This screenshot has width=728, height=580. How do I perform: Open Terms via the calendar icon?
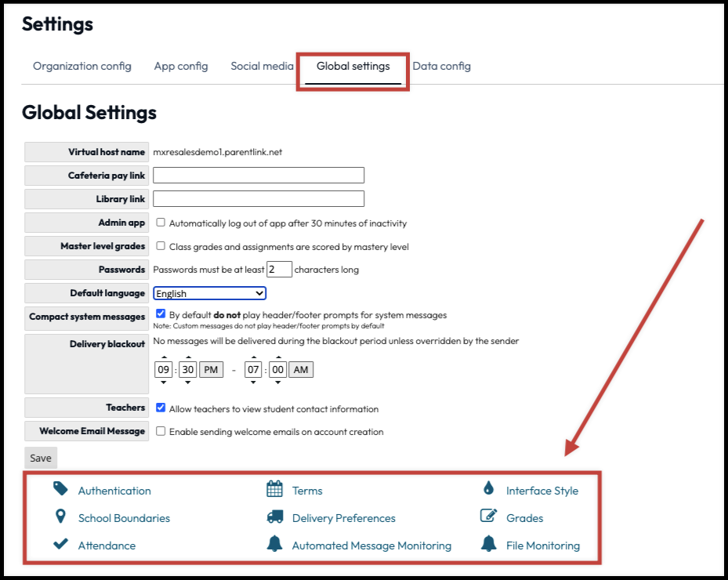coord(273,491)
